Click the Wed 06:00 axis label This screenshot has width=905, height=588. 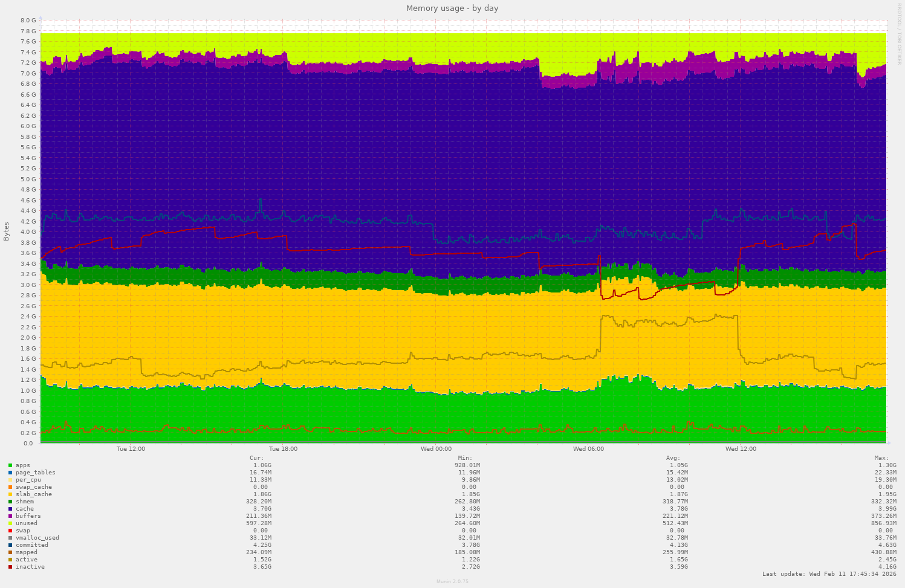(x=589, y=448)
